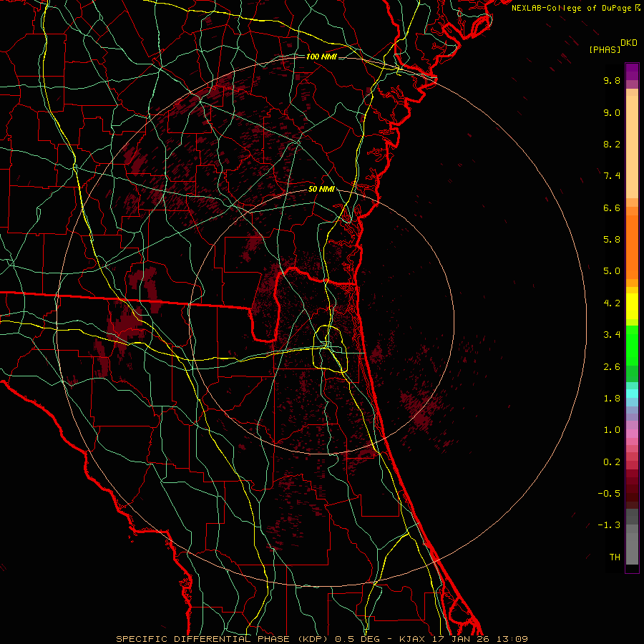Click the 6.6 scale value
The height and width of the screenshot is (644, 644).
pos(612,208)
